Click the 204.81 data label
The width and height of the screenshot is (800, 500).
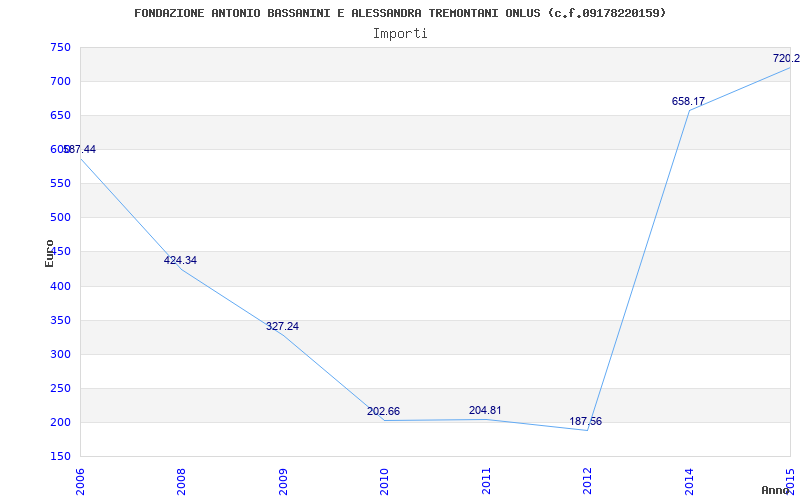coord(485,410)
